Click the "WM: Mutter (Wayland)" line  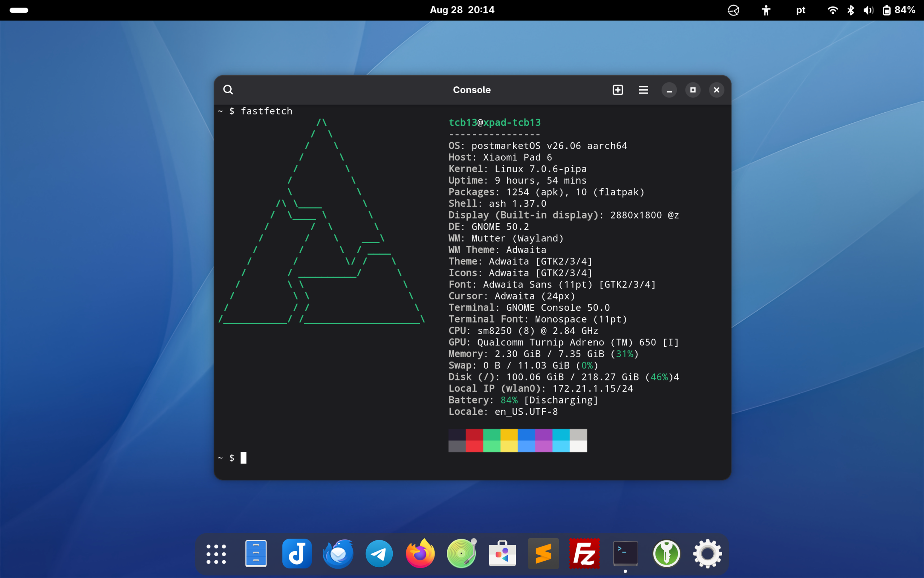(x=506, y=238)
